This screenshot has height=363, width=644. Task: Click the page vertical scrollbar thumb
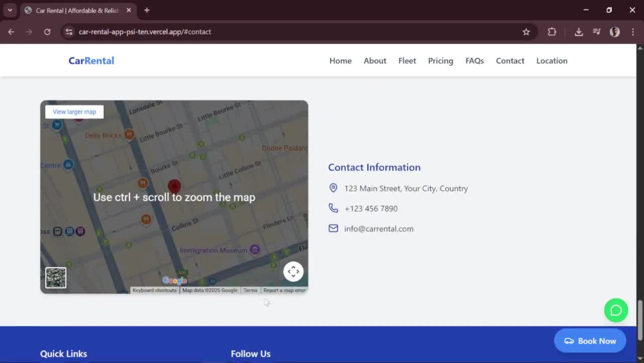[x=640, y=320]
